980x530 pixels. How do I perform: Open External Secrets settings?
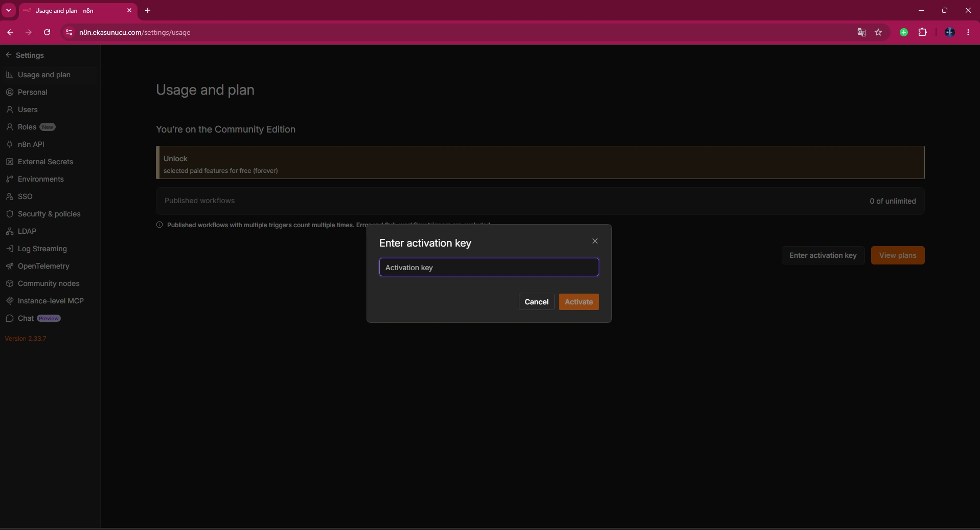(x=49, y=162)
